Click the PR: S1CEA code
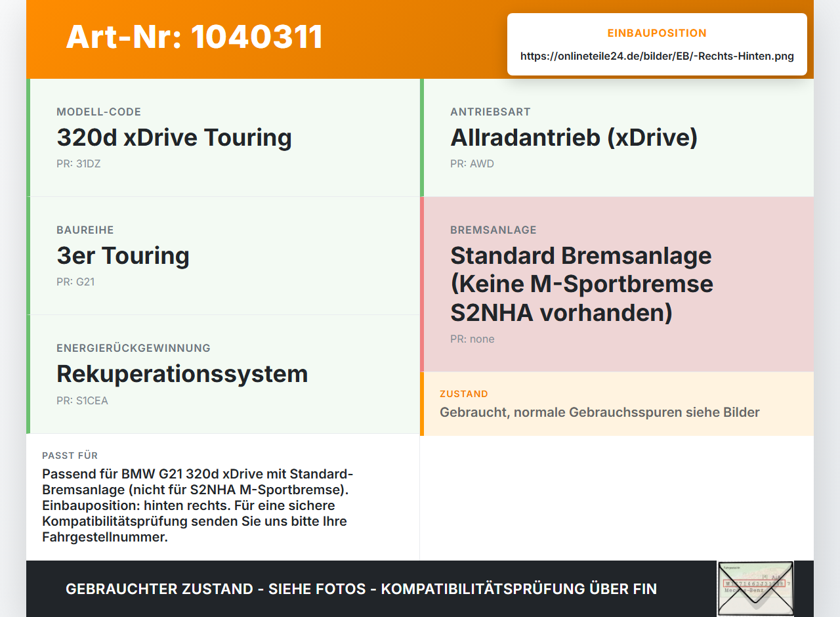Image resolution: width=840 pixels, height=617 pixels. [82, 401]
